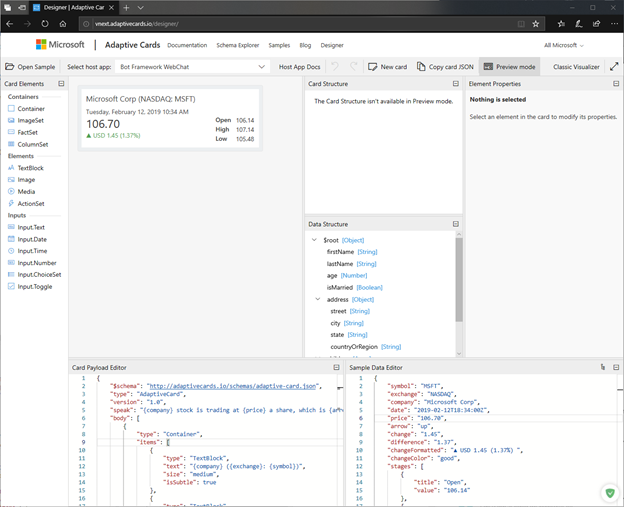Select the ImageSet element icon
The width and height of the screenshot is (624, 507).
(x=11, y=120)
